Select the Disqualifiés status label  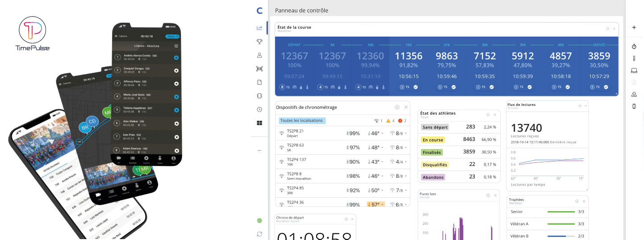(x=435, y=165)
